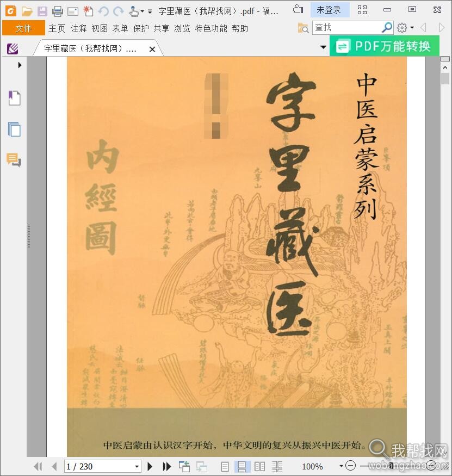Switch to single page view

(x=225, y=466)
